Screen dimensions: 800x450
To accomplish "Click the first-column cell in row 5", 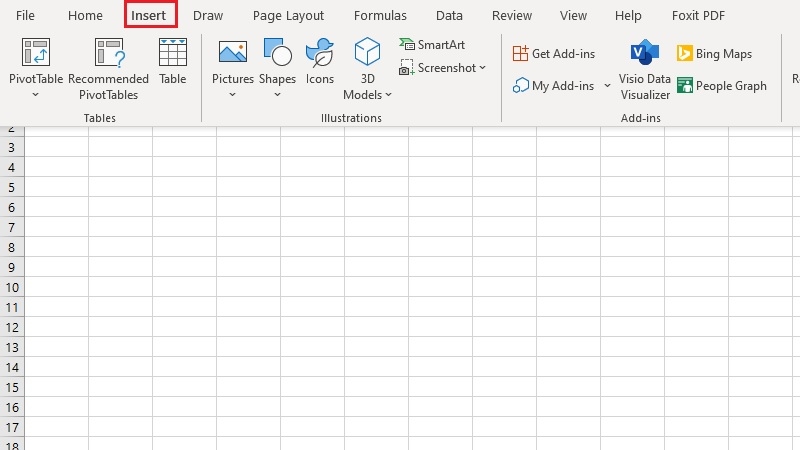I will coord(57,187).
